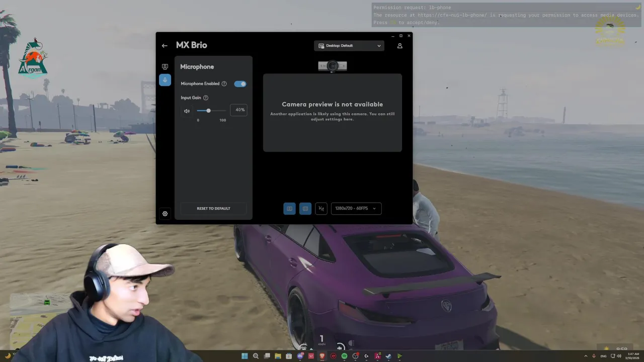
Task: Click the MX Brio title text
Action: pyautogui.click(x=192, y=45)
